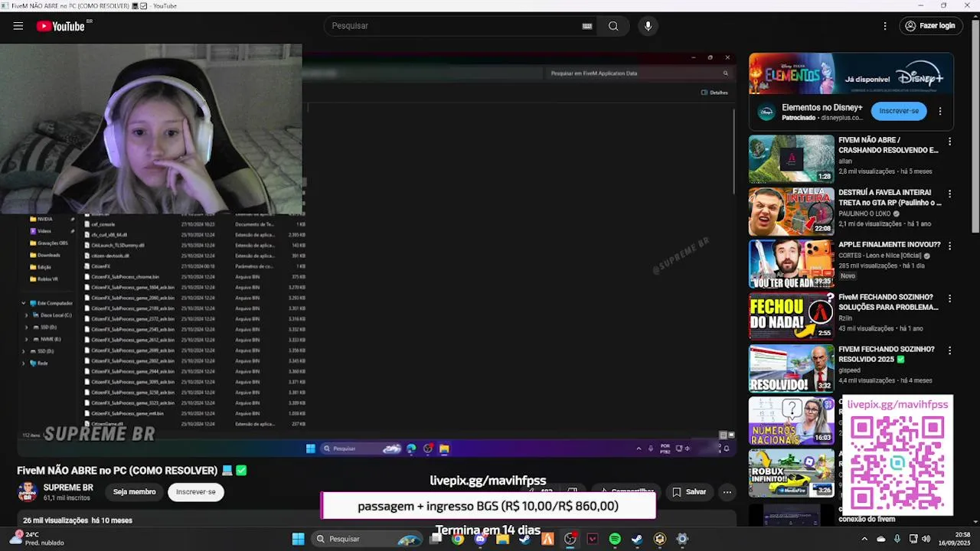980x551 pixels.
Task: Select Downloads folder in the video's Explorer
Action: tap(48, 255)
